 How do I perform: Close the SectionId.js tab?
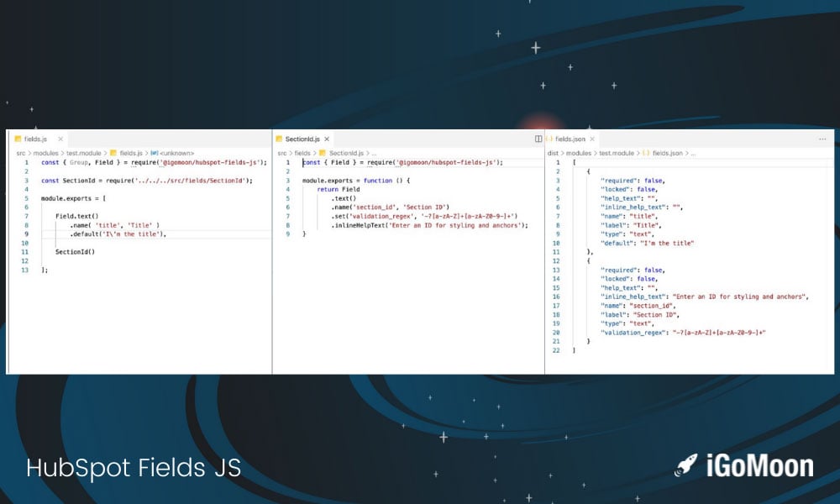(327, 139)
